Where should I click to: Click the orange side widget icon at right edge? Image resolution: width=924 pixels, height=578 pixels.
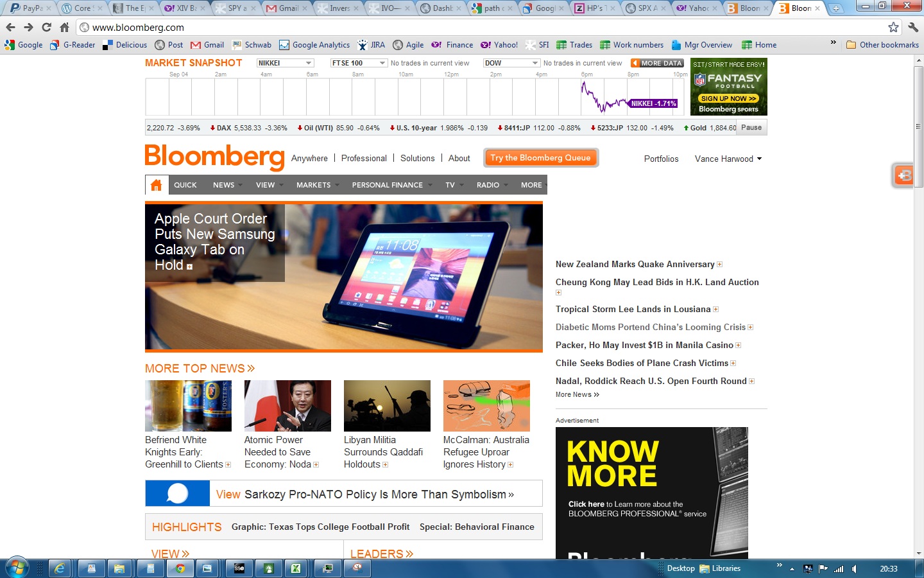tap(903, 175)
